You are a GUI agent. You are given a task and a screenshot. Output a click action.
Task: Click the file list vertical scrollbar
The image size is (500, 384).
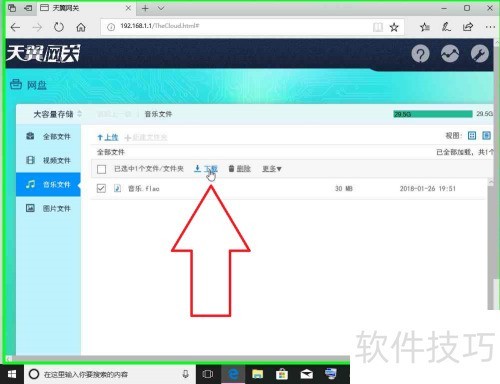pyautogui.click(x=491, y=245)
